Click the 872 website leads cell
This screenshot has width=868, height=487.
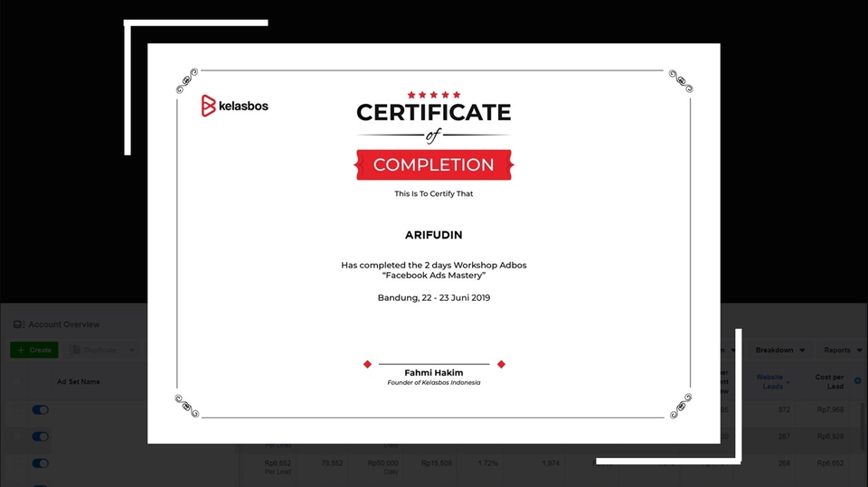pos(784,409)
